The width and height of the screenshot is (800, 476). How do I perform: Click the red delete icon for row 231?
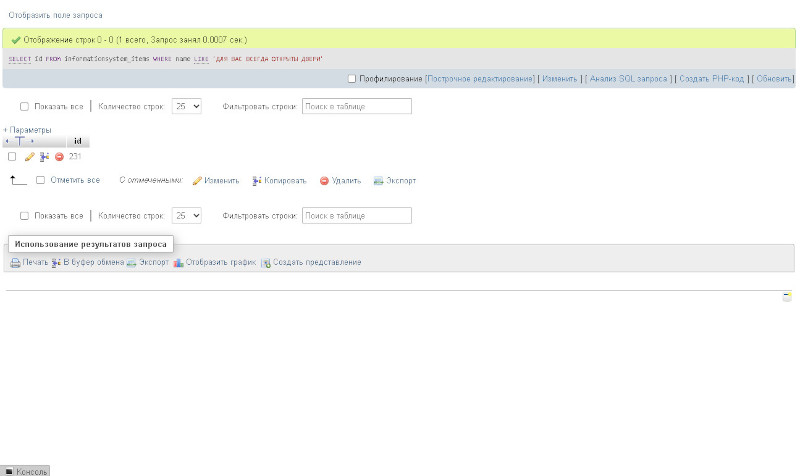[59, 157]
